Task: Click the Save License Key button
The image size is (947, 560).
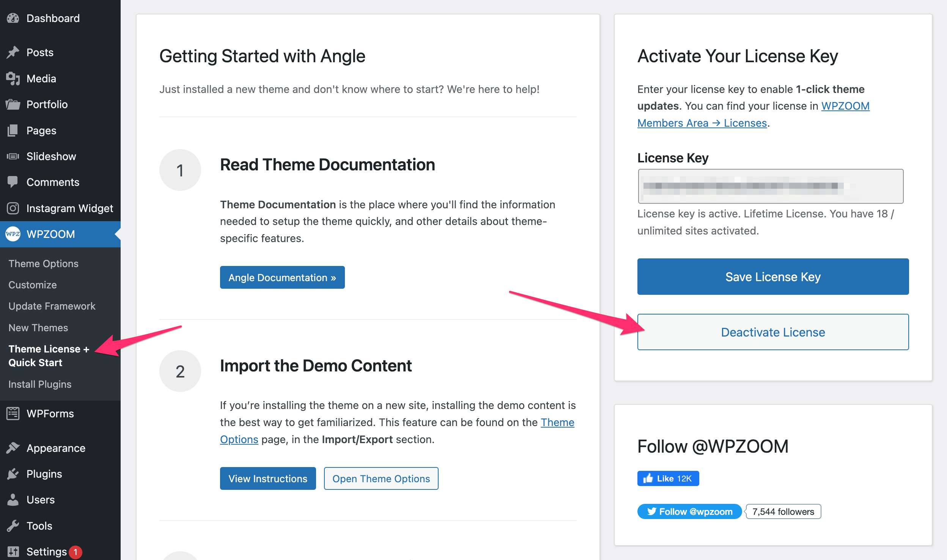Action: pyautogui.click(x=773, y=277)
